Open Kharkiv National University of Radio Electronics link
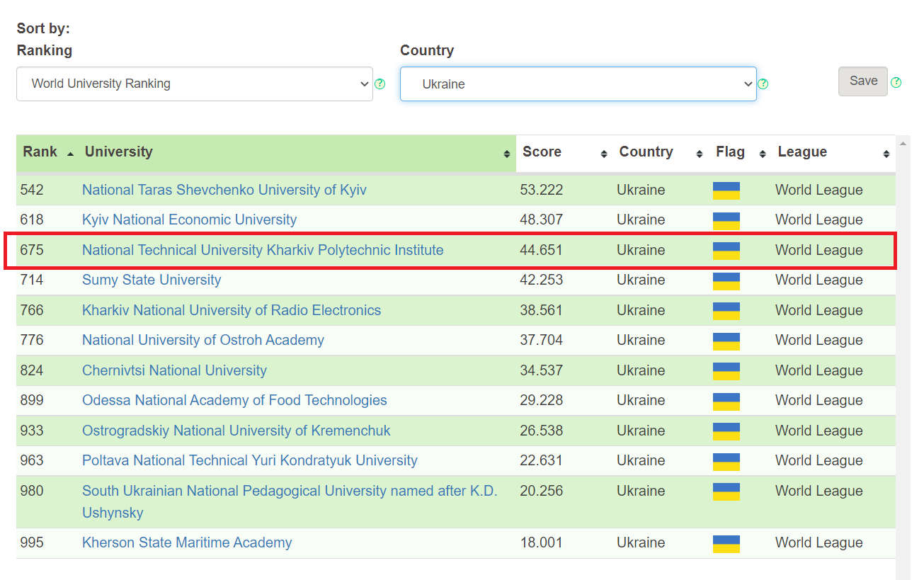924x580 pixels. point(232,310)
